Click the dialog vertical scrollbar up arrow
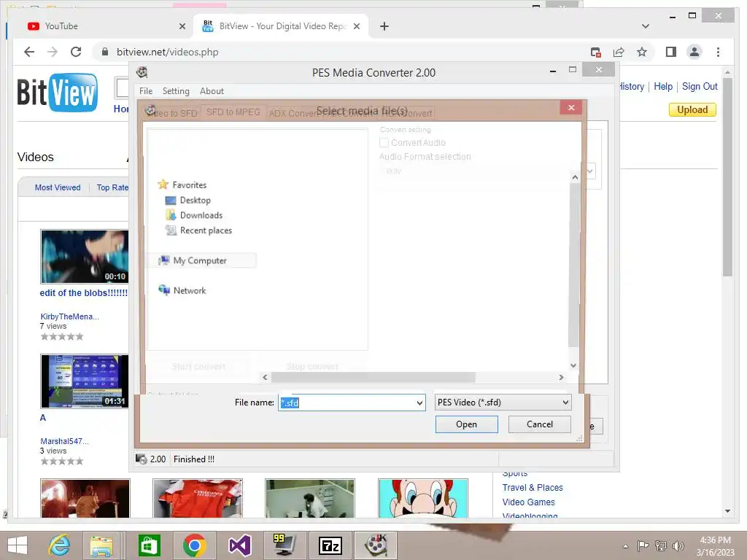 (575, 177)
